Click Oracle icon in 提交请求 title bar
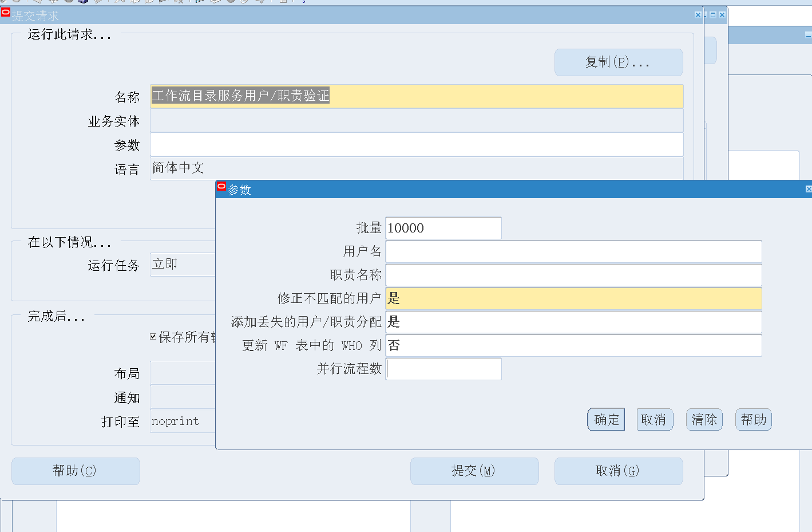The height and width of the screenshot is (532, 812). pos(6,11)
